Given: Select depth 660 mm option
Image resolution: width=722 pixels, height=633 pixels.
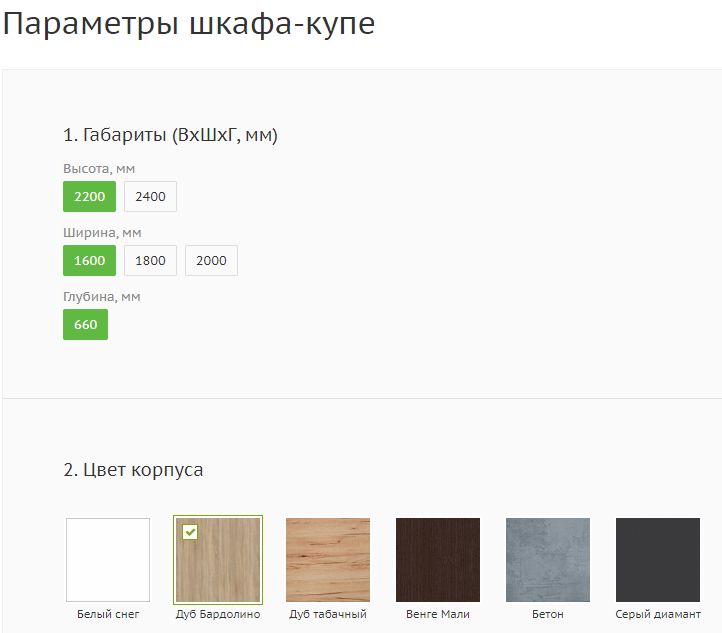Looking at the screenshot, I should 85,325.
